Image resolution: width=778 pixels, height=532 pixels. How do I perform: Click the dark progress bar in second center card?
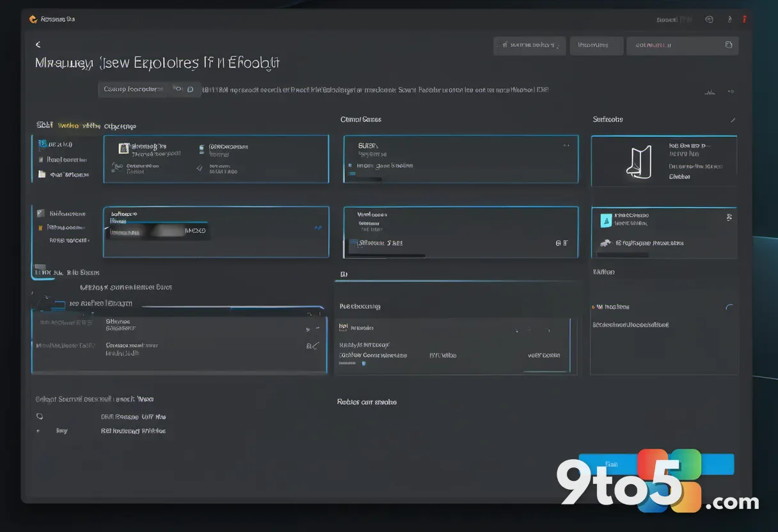[386, 255]
